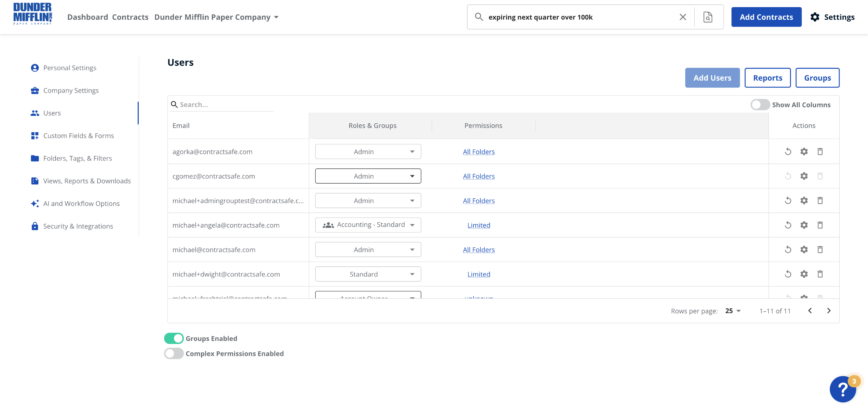Click reset icon for michael+angela row
This screenshot has height=407, width=868.
(788, 225)
